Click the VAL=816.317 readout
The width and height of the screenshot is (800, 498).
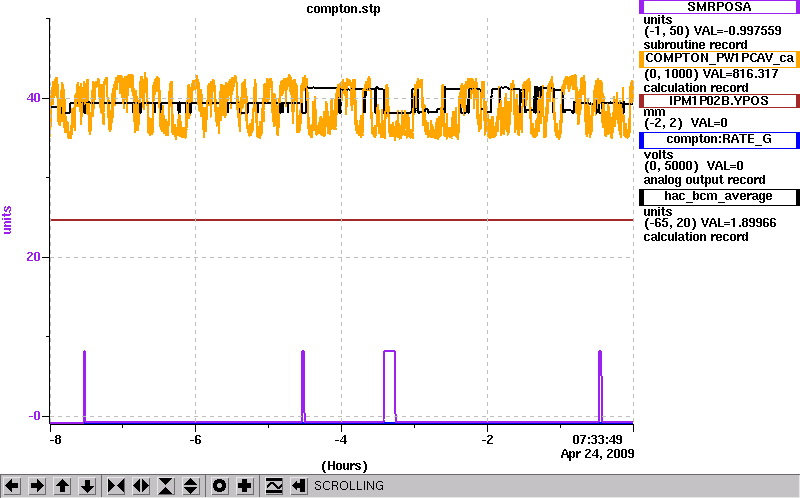coord(740,74)
